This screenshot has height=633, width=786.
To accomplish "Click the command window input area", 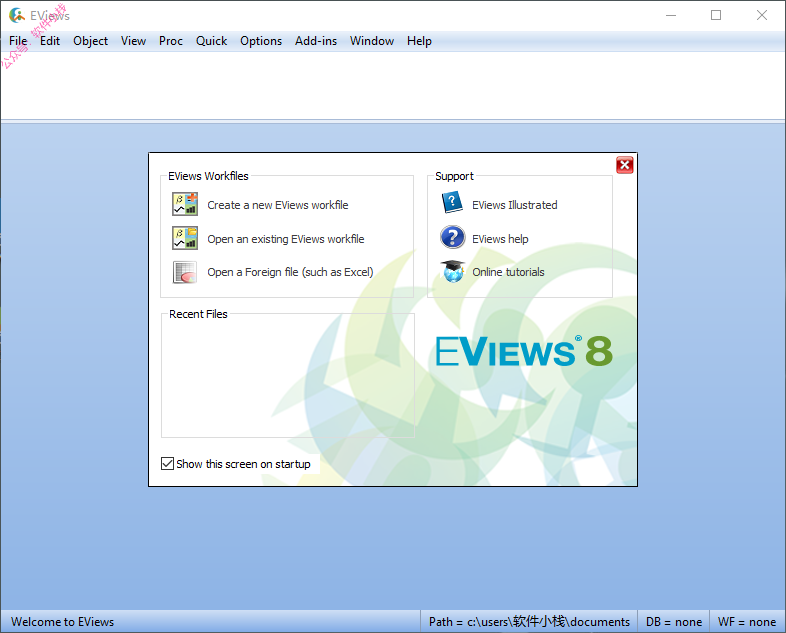I will point(393,85).
